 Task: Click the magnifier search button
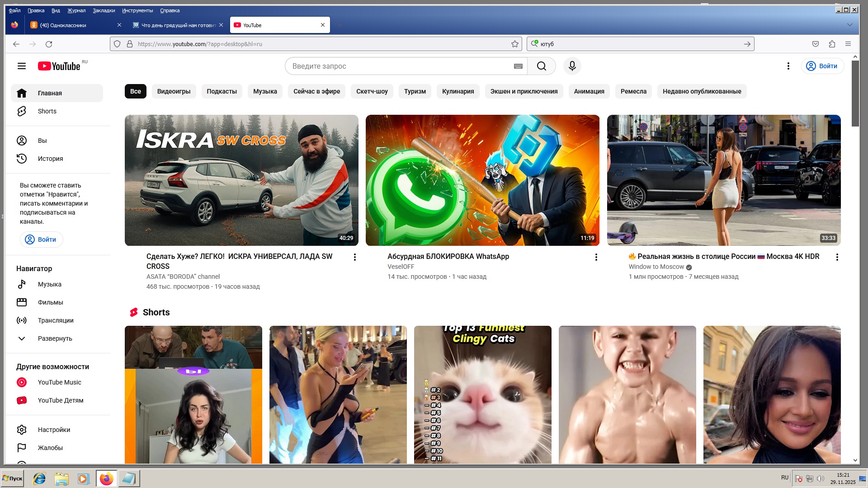[x=541, y=66]
